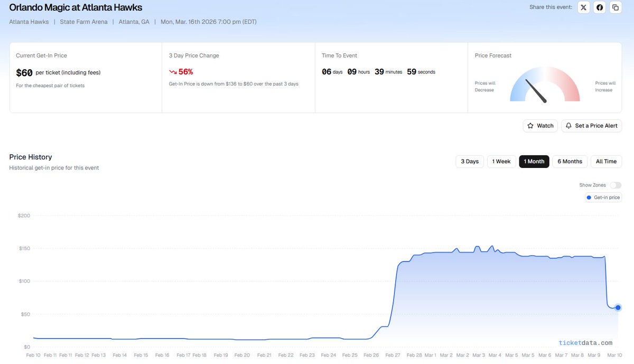Screen dimensions: 634x364
Task: Click the event title heading
Action: point(76,8)
